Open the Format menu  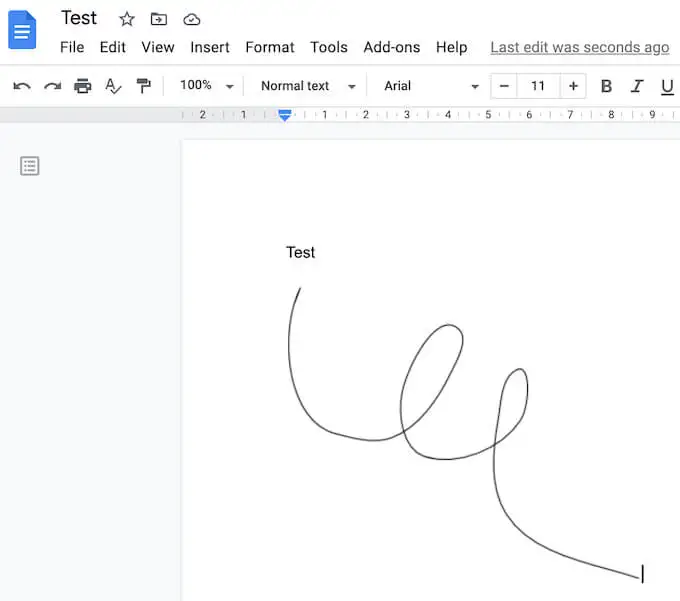[x=270, y=47]
